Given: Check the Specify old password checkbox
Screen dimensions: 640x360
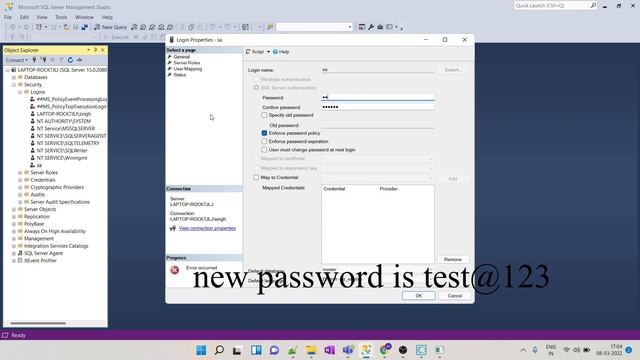Looking at the screenshot, I should tap(264, 115).
